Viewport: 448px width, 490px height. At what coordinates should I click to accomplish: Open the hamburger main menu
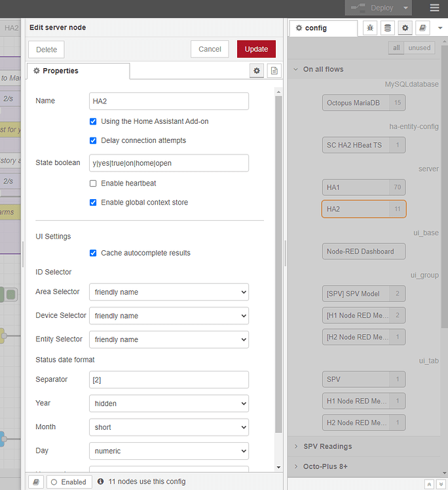point(435,8)
